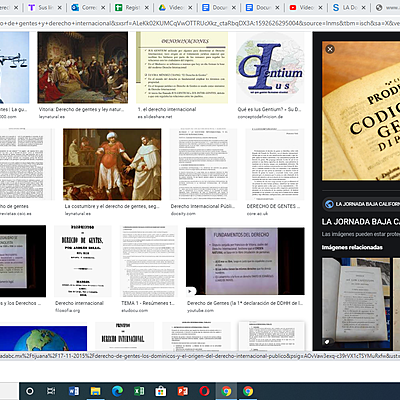The height and width of the screenshot is (400, 400).
Task: Open the 'DERECHO DE GENTES' core.ac.uk document thumbnail
Action: pos(275,164)
